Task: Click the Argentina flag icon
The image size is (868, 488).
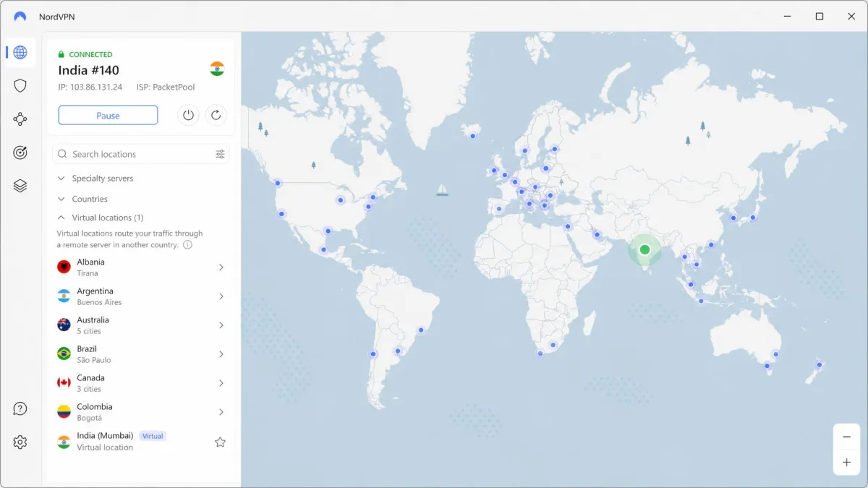Action: [64, 296]
